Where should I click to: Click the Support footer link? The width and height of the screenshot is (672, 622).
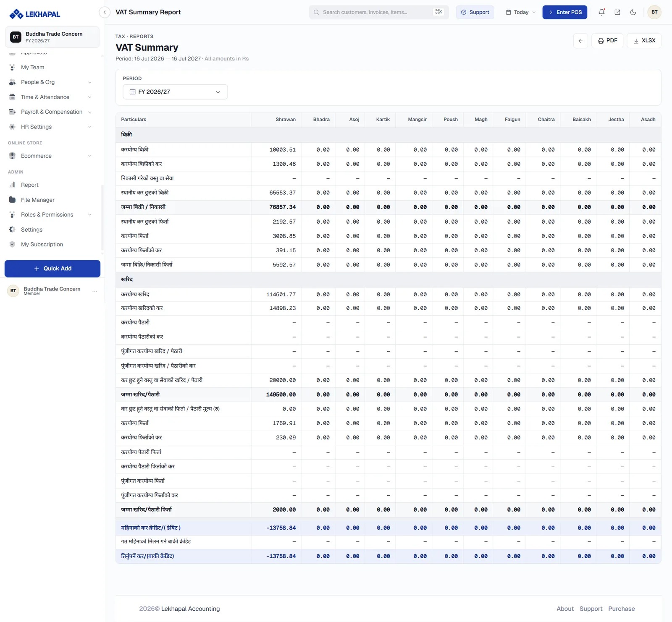[591, 609]
